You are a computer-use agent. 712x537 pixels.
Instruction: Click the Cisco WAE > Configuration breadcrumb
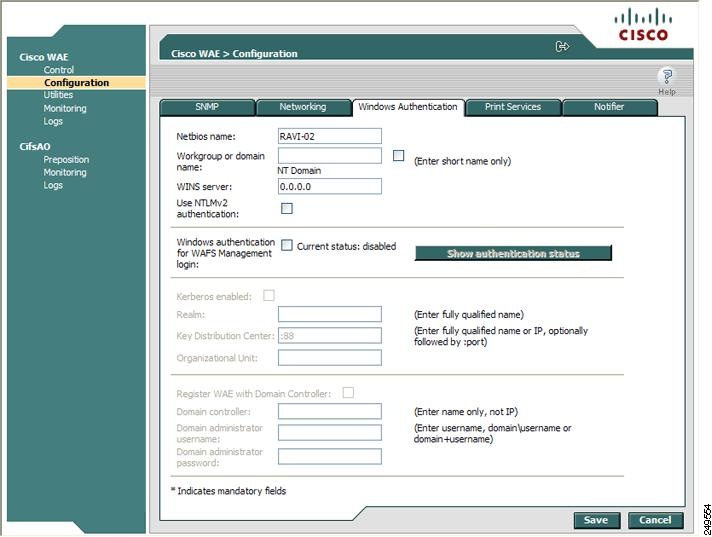click(x=234, y=54)
